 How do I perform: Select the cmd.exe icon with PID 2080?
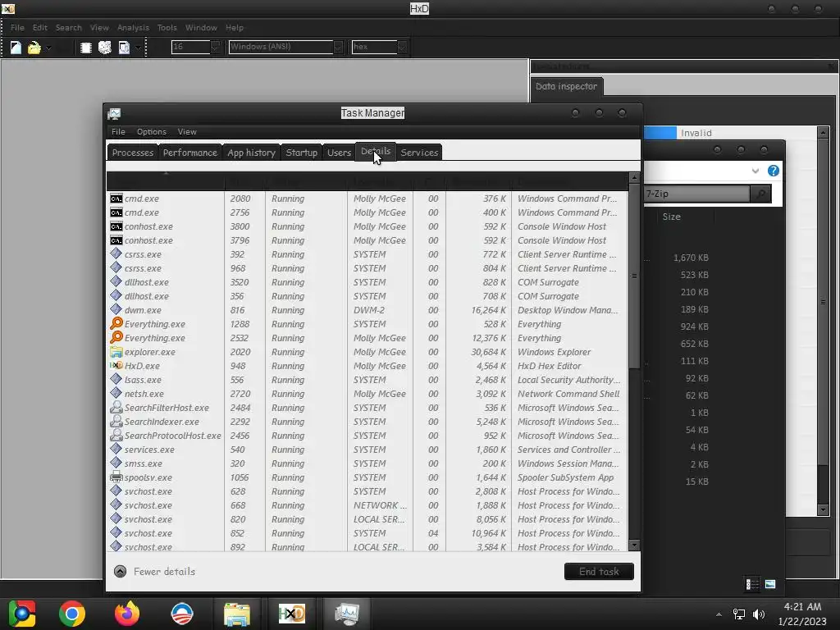click(x=116, y=199)
